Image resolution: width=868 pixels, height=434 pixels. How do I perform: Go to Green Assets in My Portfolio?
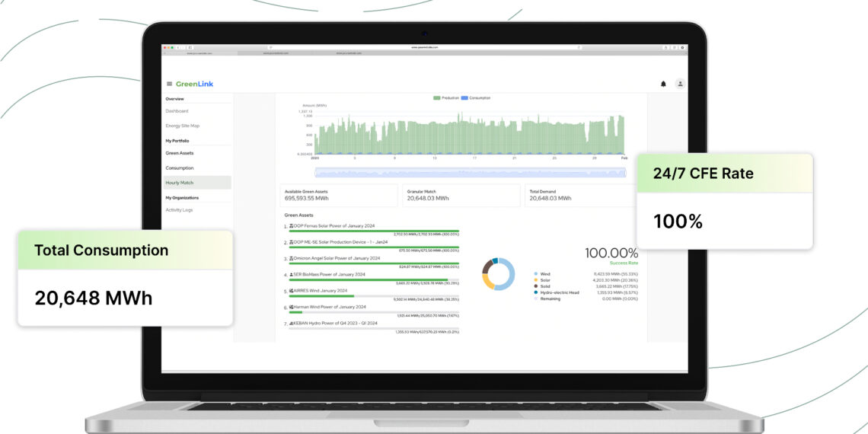click(180, 153)
